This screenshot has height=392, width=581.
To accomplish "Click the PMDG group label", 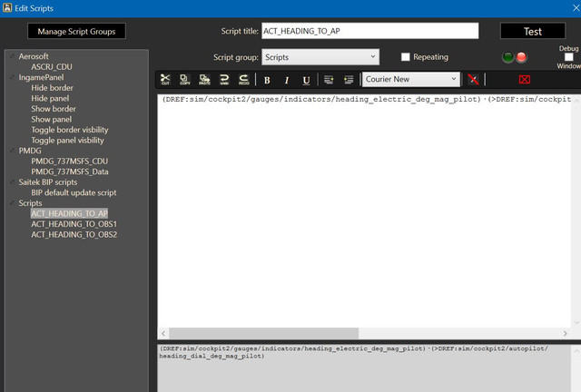I will [30, 151].
